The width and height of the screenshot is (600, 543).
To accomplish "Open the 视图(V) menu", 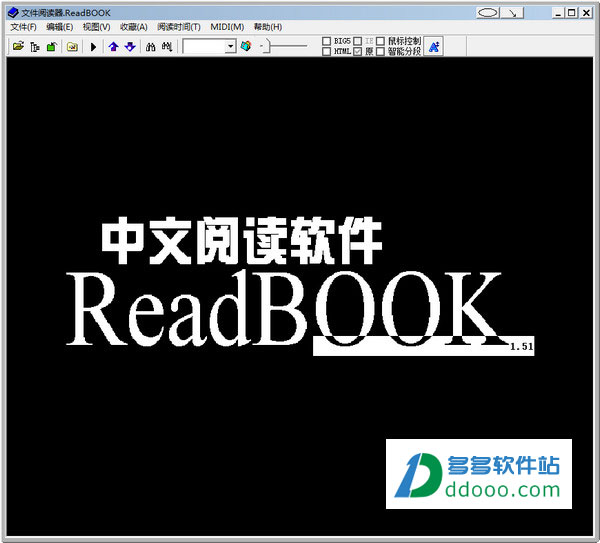I will 96,27.
